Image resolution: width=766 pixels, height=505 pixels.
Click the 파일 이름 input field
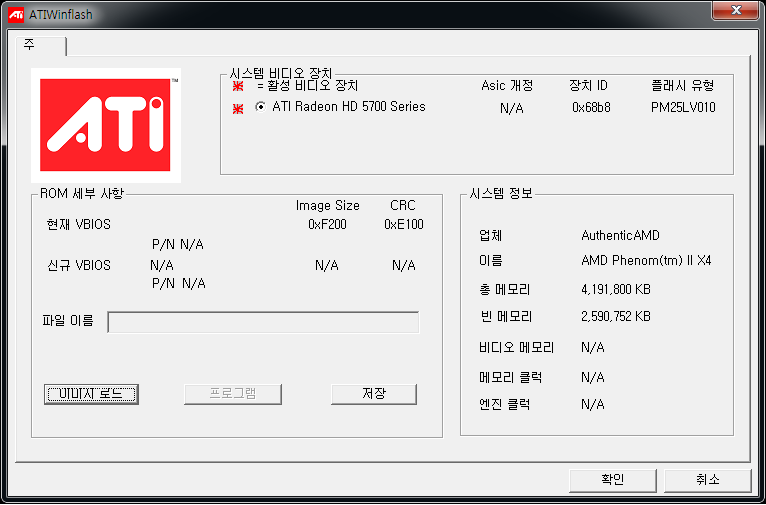(x=263, y=322)
